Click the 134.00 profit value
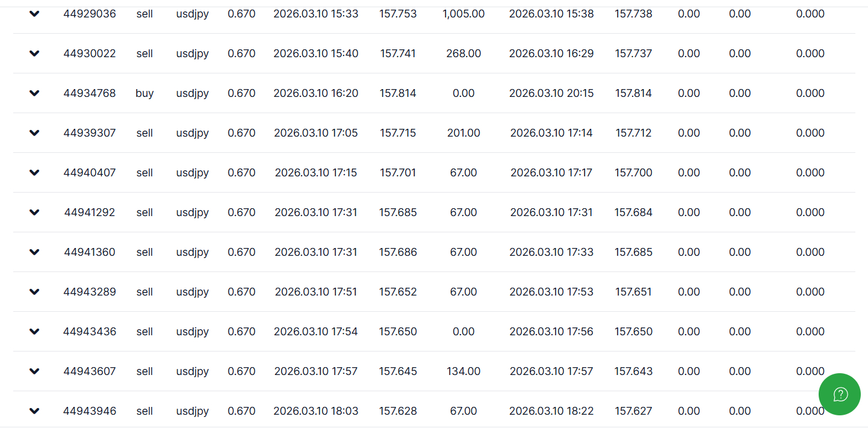This screenshot has height=437, width=868. pos(463,371)
